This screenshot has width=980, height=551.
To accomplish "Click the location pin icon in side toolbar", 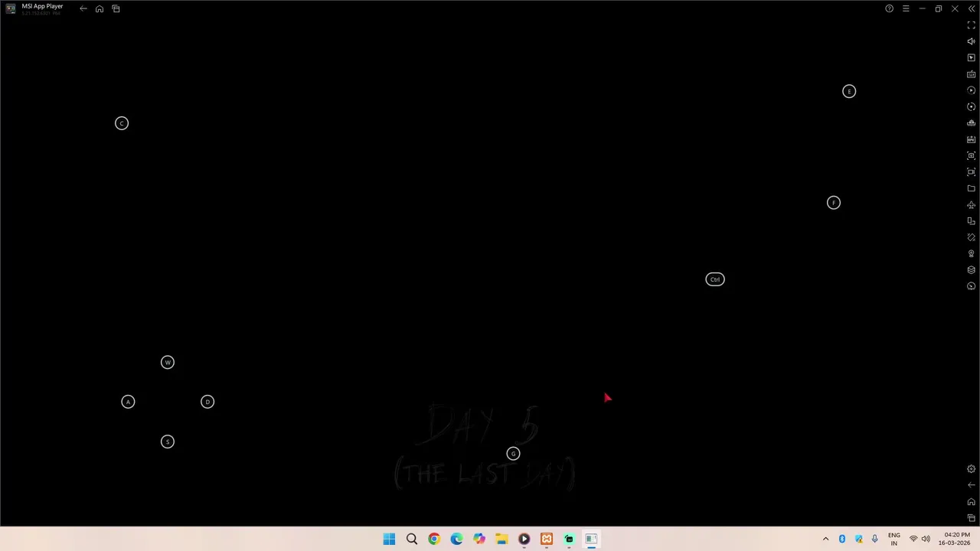I will (x=972, y=253).
